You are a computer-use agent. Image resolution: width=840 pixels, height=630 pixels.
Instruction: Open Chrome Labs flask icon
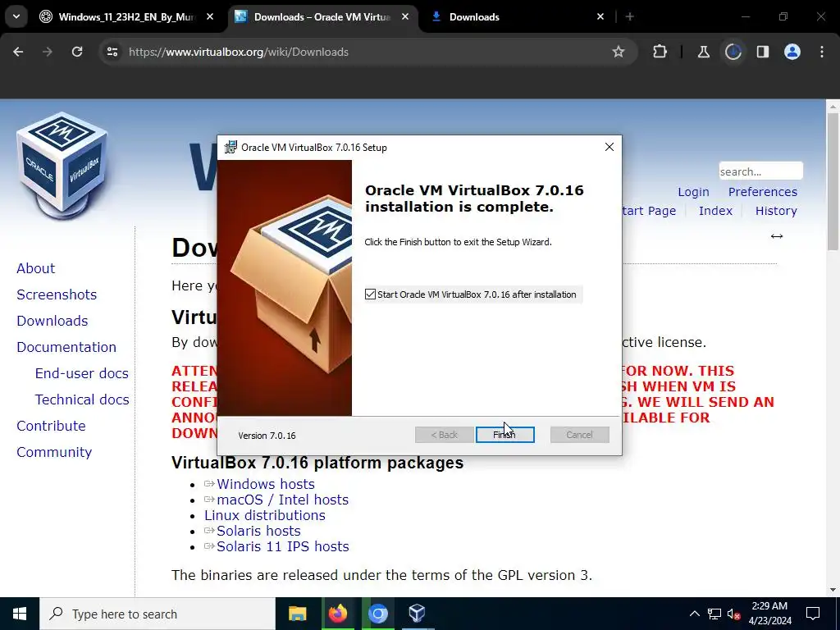click(x=703, y=52)
